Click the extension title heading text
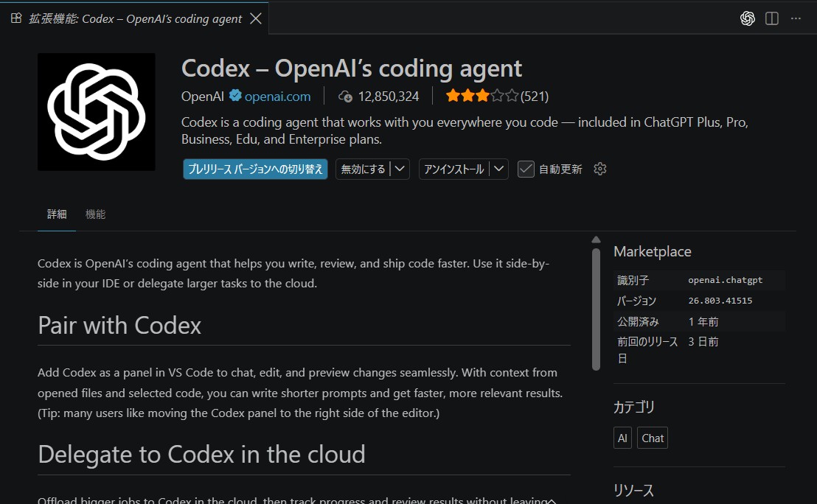The height and width of the screenshot is (504, 817). click(x=352, y=69)
